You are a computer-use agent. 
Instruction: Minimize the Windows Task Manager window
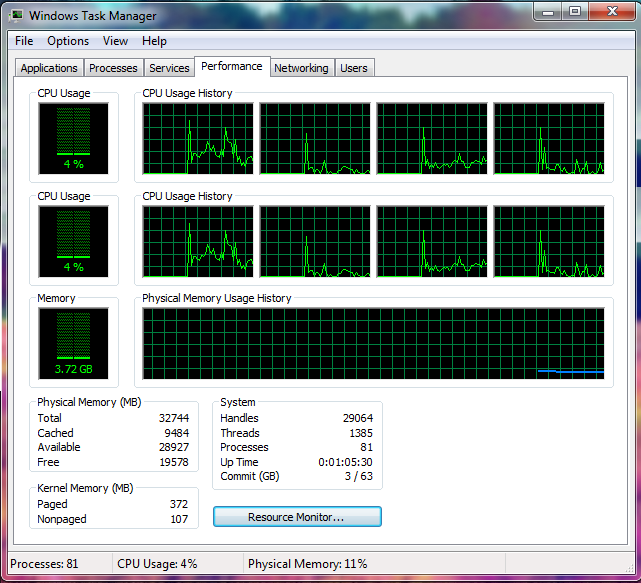(548, 12)
